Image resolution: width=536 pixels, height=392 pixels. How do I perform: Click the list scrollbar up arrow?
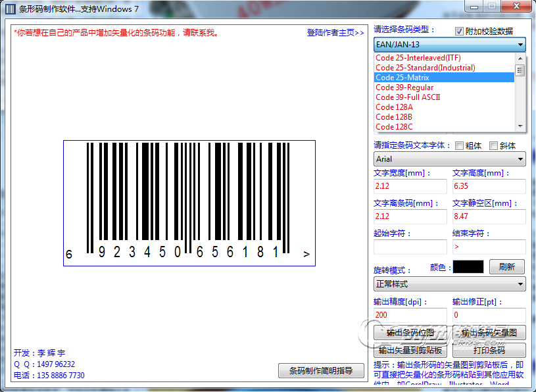coord(520,58)
